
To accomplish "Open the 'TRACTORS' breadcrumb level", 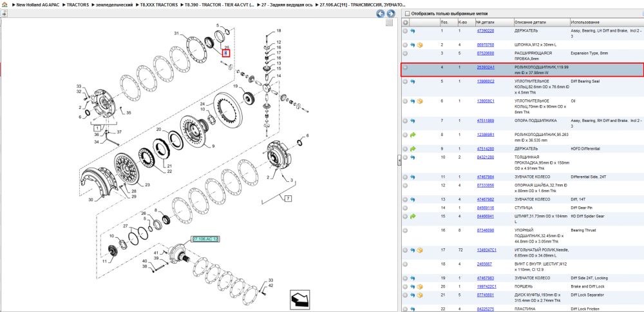I will [78, 5].
